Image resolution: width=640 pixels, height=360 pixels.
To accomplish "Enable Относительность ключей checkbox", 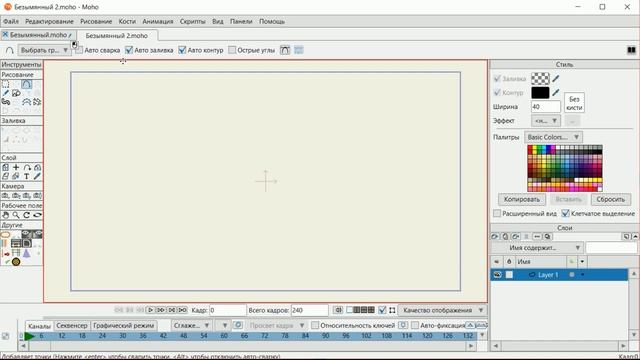I will coord(315,325).
